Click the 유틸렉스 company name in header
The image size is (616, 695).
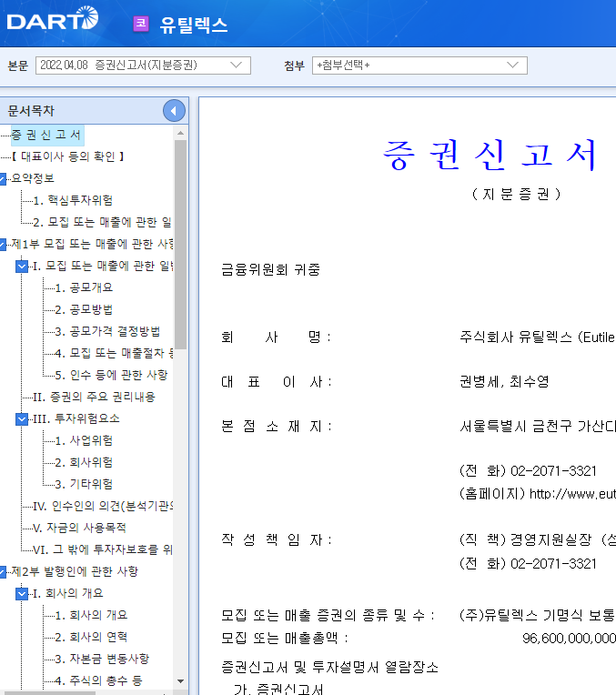coord(194,25)
